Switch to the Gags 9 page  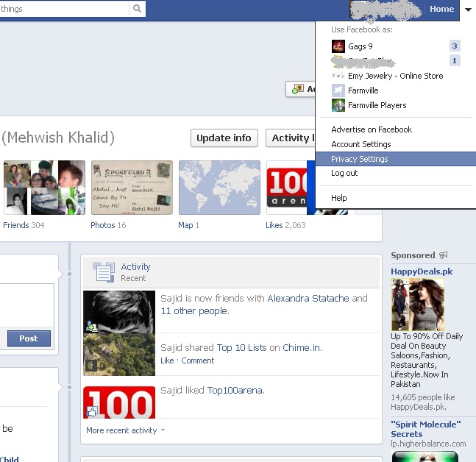tap(360, 46)
